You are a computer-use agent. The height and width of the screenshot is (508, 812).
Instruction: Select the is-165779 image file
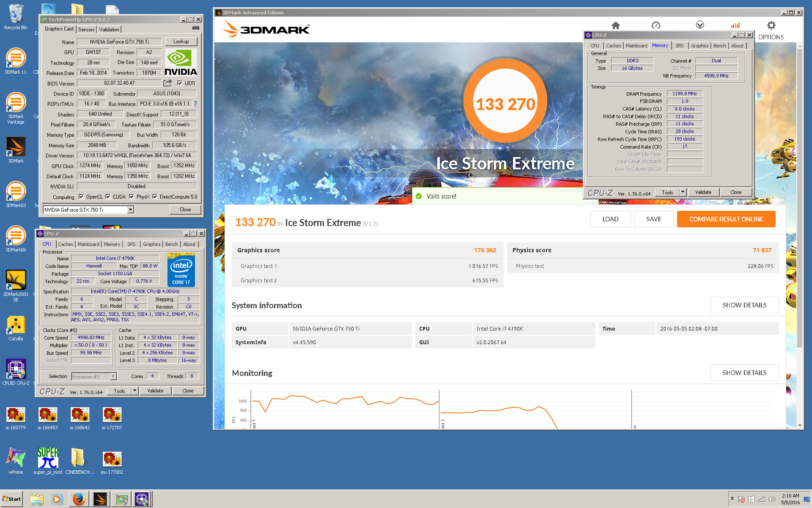click(16, 418)
